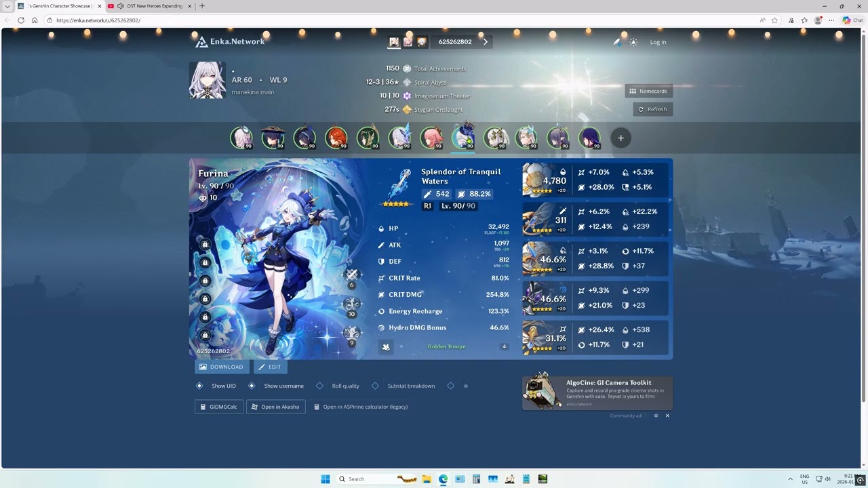Viewport: 868px width, 488px height.
Task: Select the red-haired character avatar
Action: [336, 138]
